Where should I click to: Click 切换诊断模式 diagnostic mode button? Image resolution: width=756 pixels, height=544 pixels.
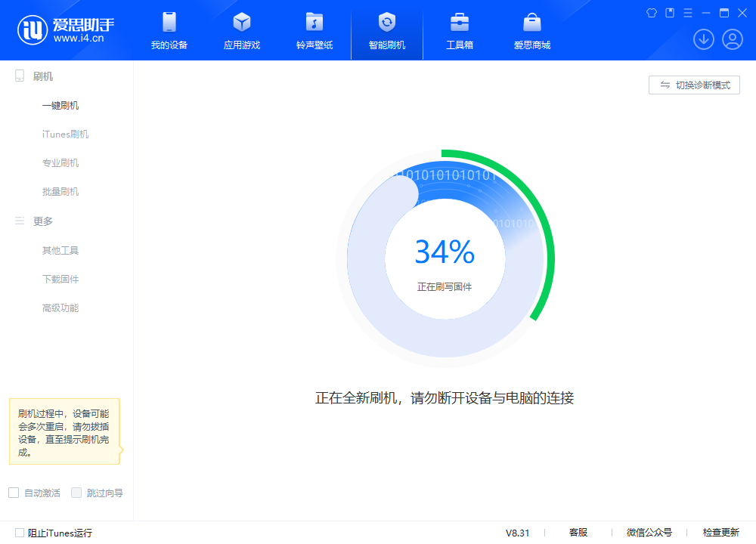click(x=694, y=85)
